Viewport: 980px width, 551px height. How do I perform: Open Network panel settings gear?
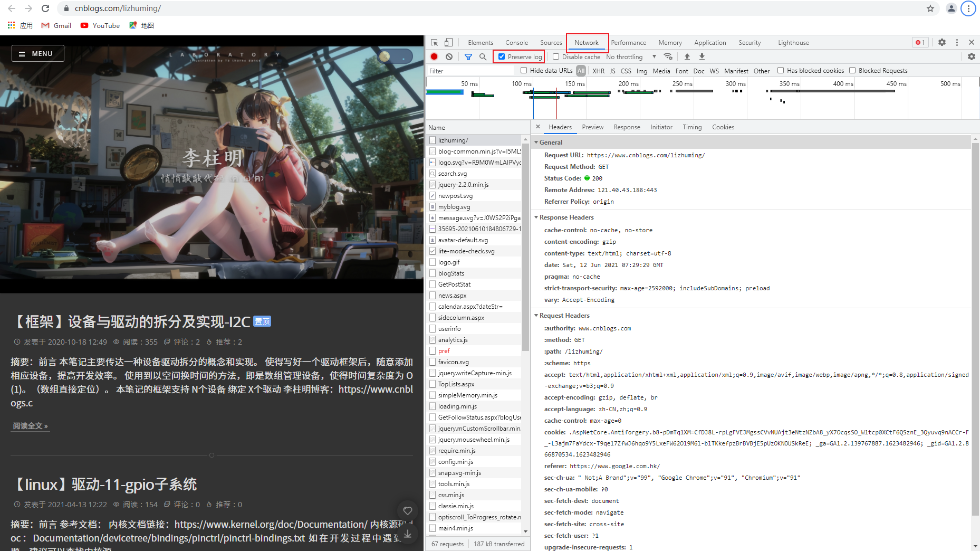971,56
